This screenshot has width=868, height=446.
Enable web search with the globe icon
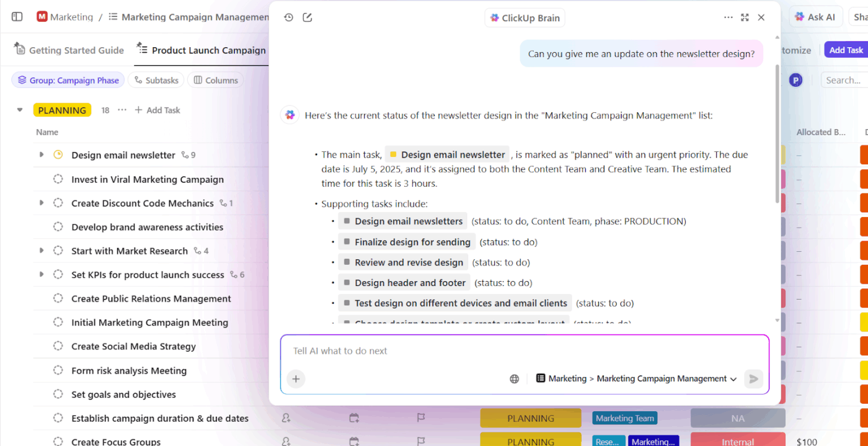pos(514,378)
